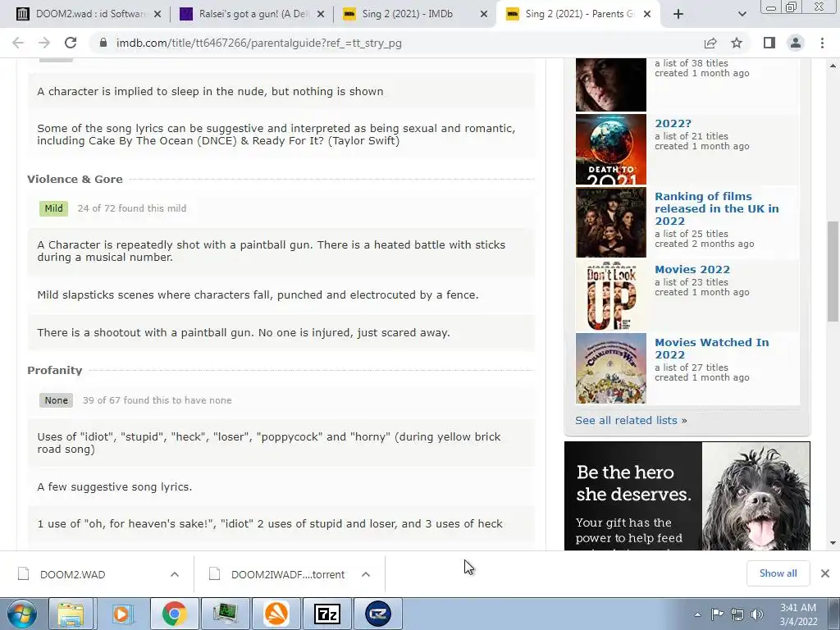Image resolution: width=840 pixels, height=630 pixels.
Task: Open Chrome side panel
Action: [x=769, y=43]
